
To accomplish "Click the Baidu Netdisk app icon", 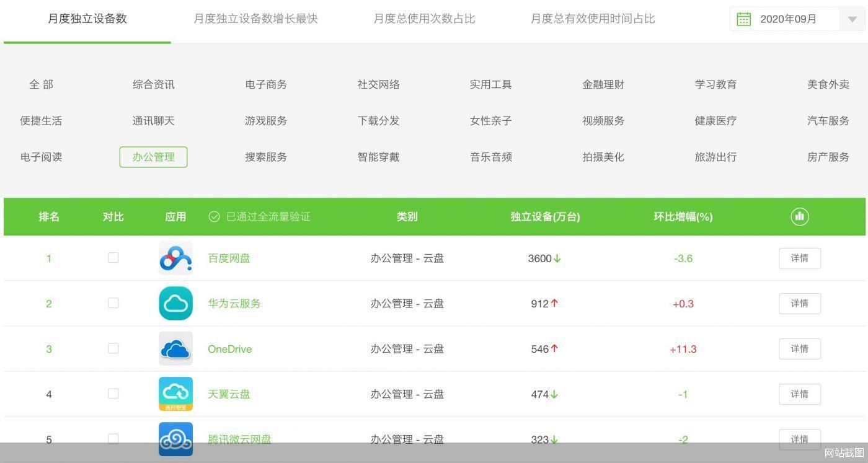I will (x=175, y=258).
